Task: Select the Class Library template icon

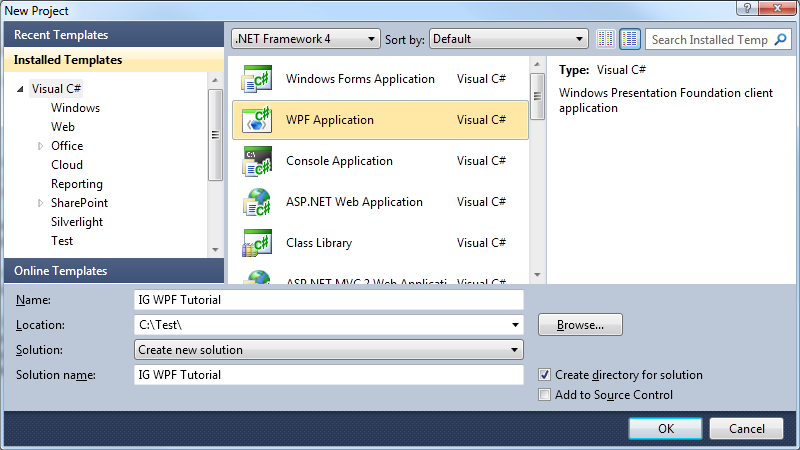Action: tap(257, 243)
